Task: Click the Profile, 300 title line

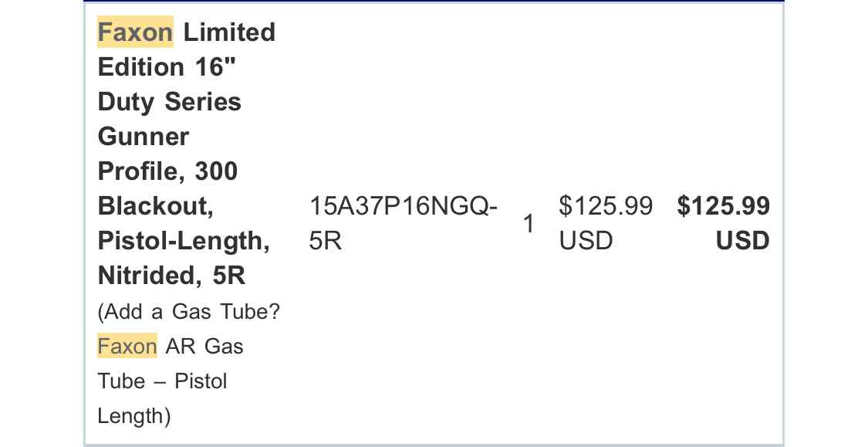Action: tap(167, 171)
